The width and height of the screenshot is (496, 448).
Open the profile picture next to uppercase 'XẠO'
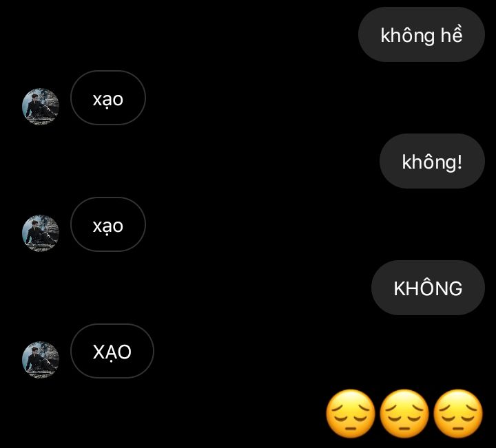pyautogui.click(x=41, y=359)
